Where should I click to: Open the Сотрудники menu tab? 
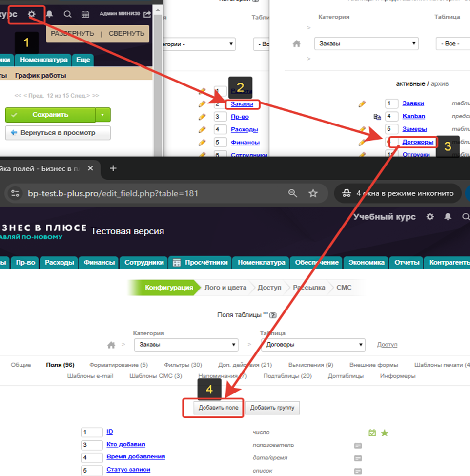(144, 262)
